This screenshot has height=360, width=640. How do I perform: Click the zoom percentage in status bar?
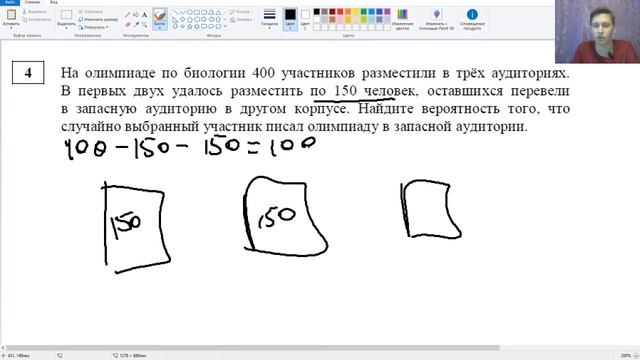pos(625,356)
